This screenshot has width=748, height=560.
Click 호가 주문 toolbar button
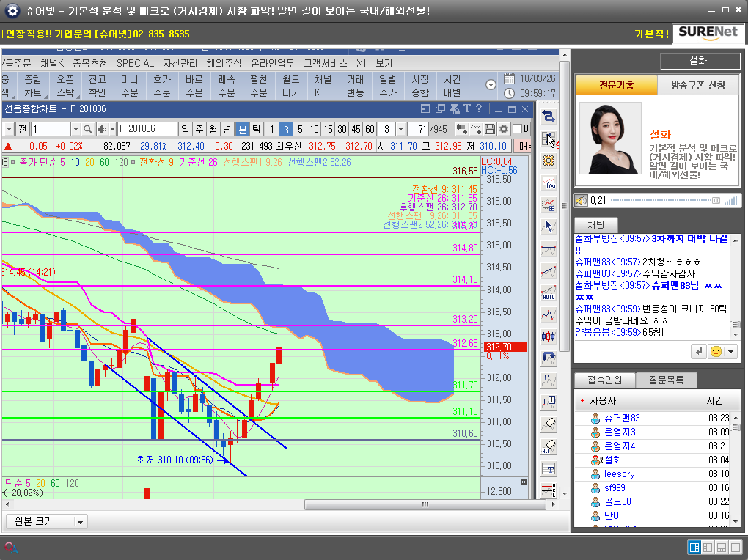coord(162,86)
